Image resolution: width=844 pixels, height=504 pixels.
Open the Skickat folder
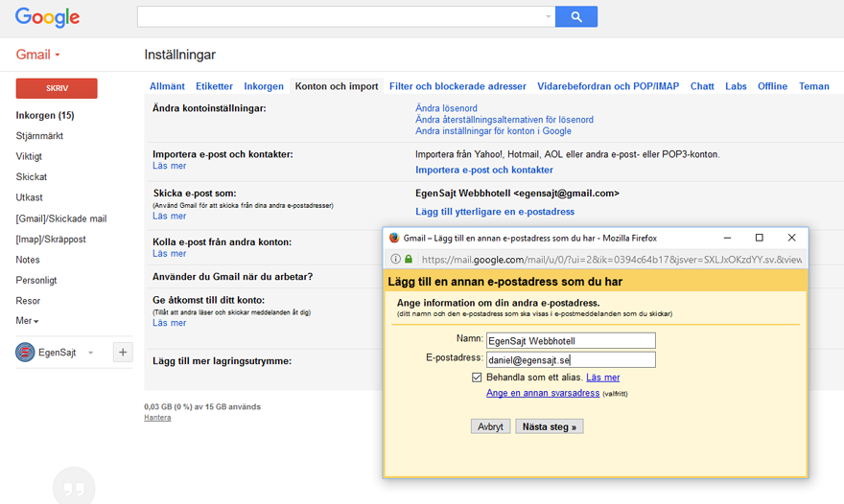tap(32, 176)
